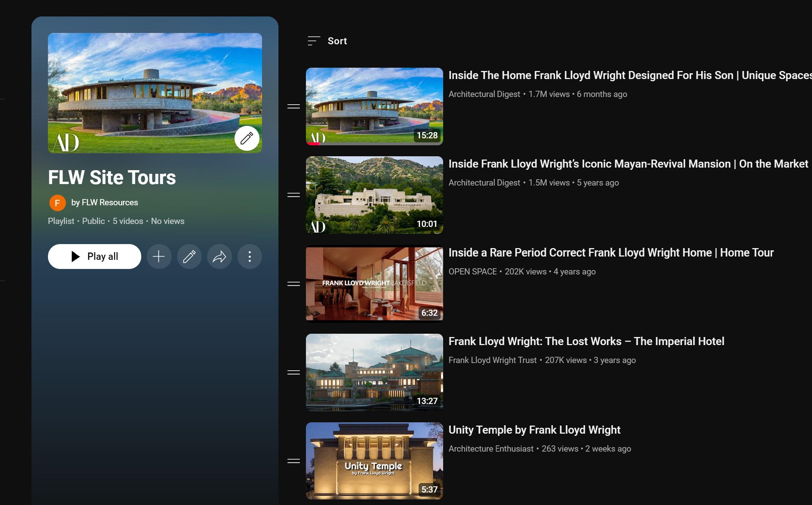812x505 pixels.
Task: Click the share arrow icon
Action: 220,257
